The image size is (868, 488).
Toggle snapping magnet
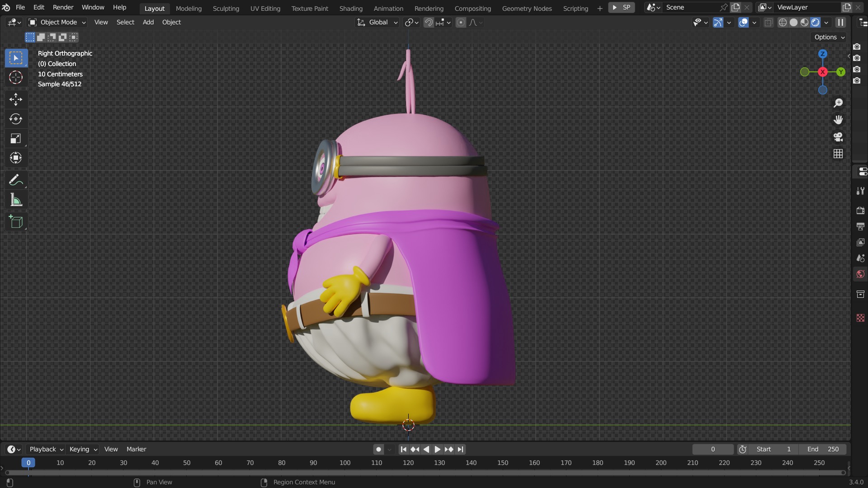[x=429, y=22]
